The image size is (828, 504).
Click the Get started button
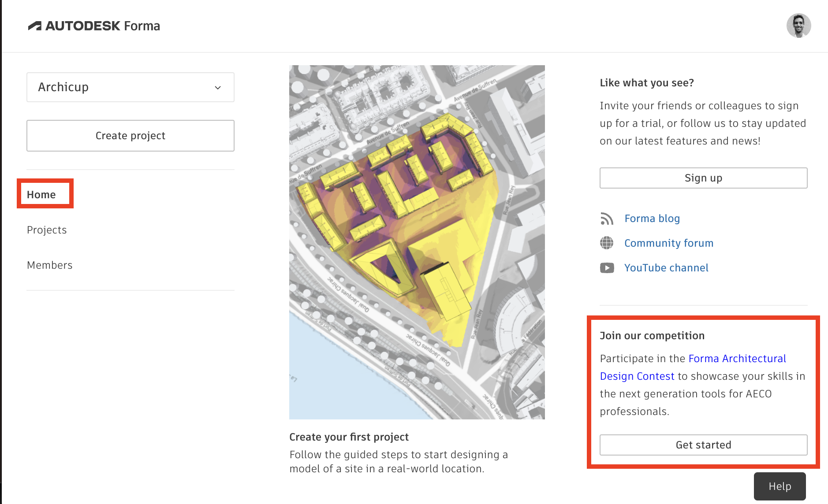tap(703, 445)
